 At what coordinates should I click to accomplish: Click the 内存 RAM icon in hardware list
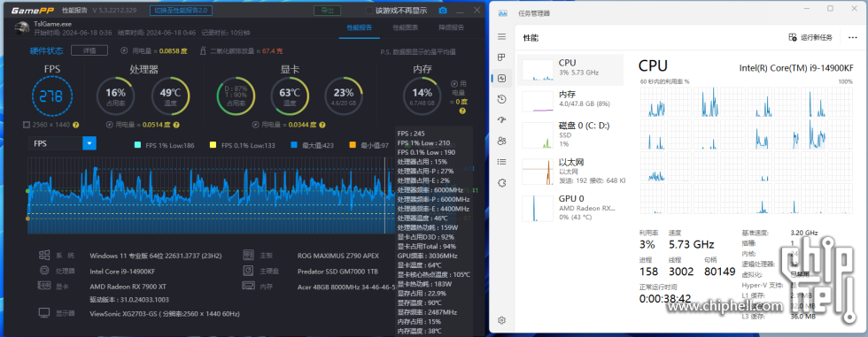249,287
